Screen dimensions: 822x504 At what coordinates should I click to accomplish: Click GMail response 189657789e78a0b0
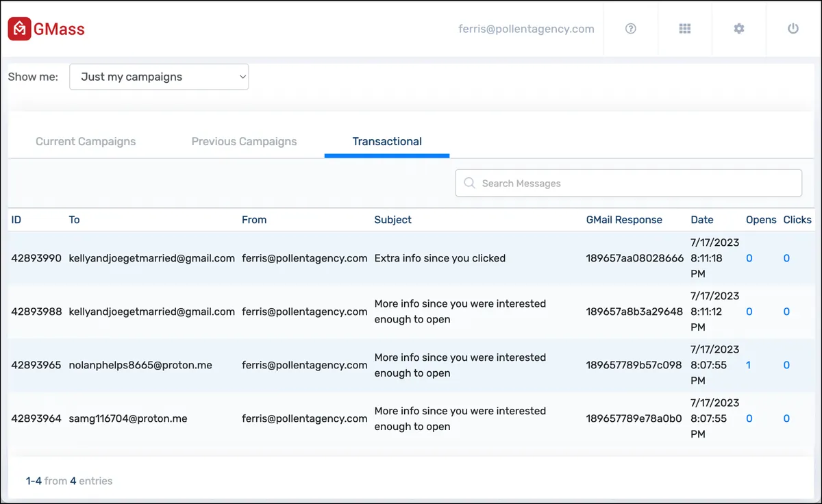[x=634, y=418]
